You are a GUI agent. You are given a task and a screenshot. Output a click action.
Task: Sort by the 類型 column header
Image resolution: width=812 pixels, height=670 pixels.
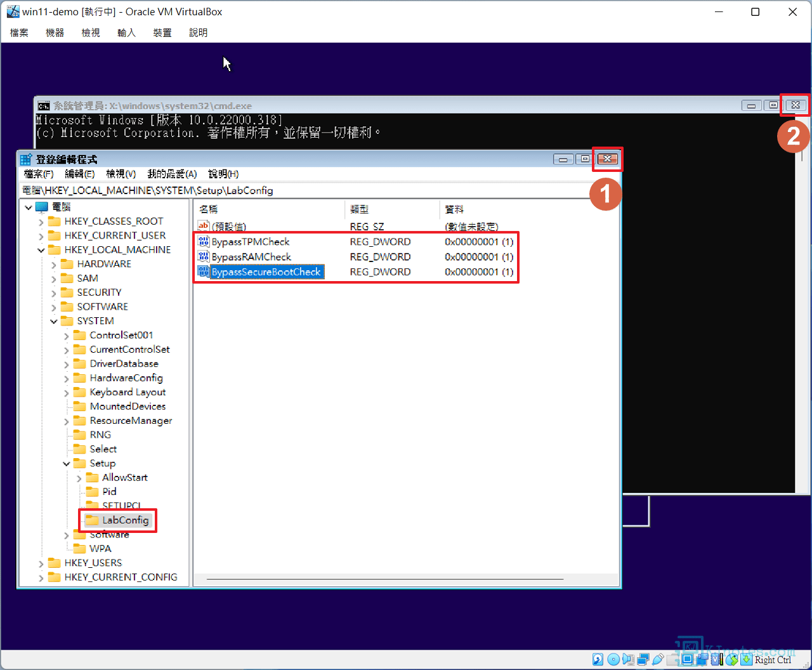click(392, 209)
